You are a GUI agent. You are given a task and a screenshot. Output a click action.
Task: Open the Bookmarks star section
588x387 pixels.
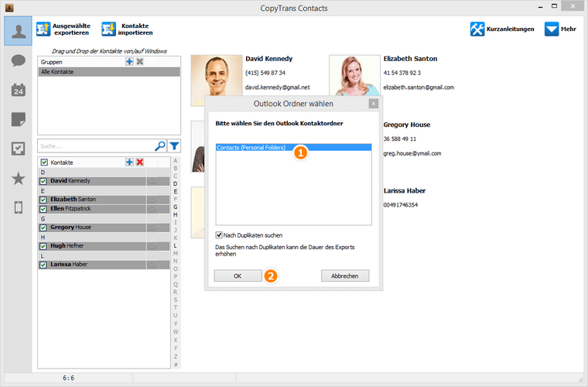[19, 179]
